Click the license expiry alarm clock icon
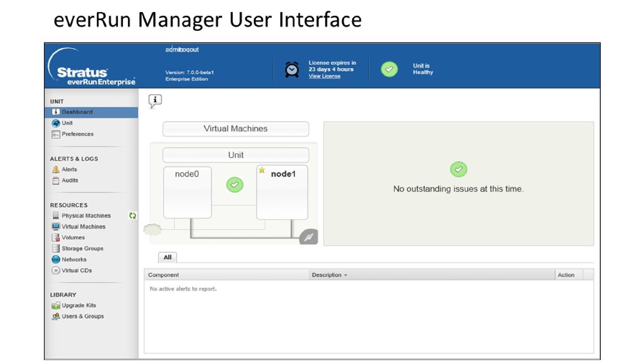Screen dimensions: 644x362 [x=292, y=70]
